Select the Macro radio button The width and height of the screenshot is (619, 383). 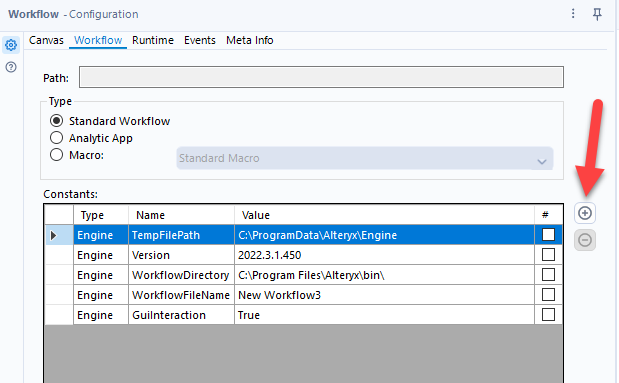pos(56,155)
